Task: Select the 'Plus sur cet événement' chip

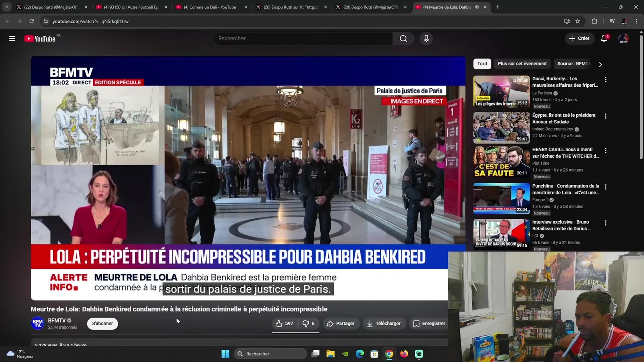Action: 522,64
